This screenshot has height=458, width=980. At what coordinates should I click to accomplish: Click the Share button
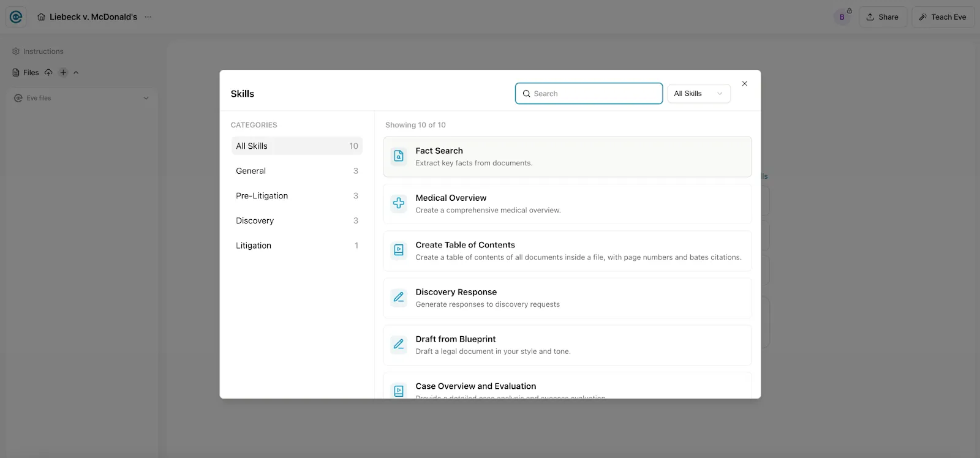point(883,17)
